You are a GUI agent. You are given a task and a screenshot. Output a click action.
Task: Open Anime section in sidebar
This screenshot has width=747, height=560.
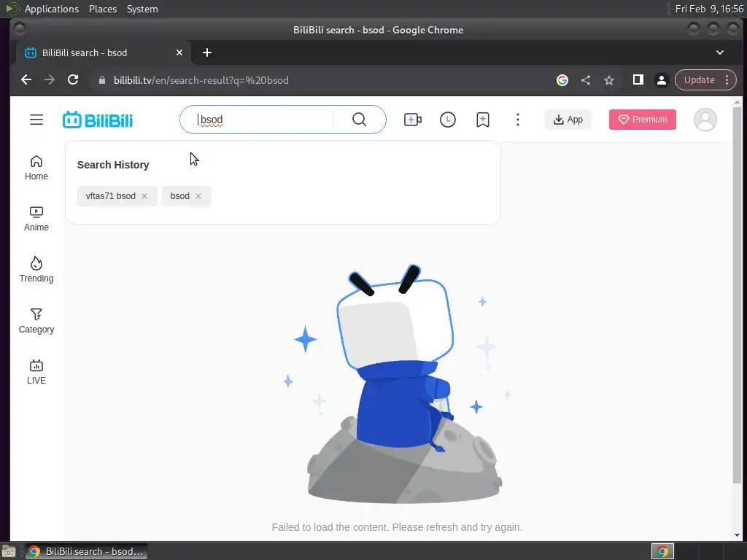(x=36, y=219)
